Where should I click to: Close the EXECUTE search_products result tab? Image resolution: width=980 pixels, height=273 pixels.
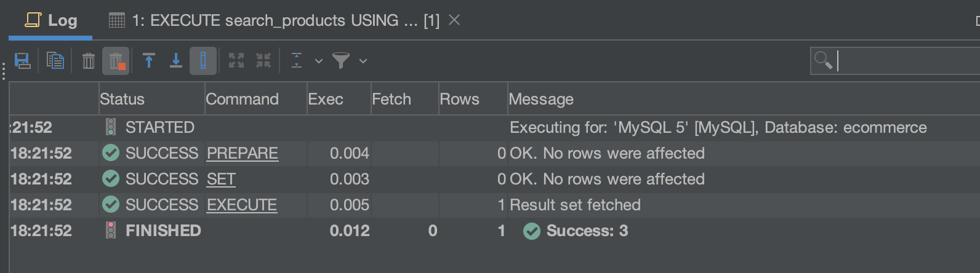[454, 20]
